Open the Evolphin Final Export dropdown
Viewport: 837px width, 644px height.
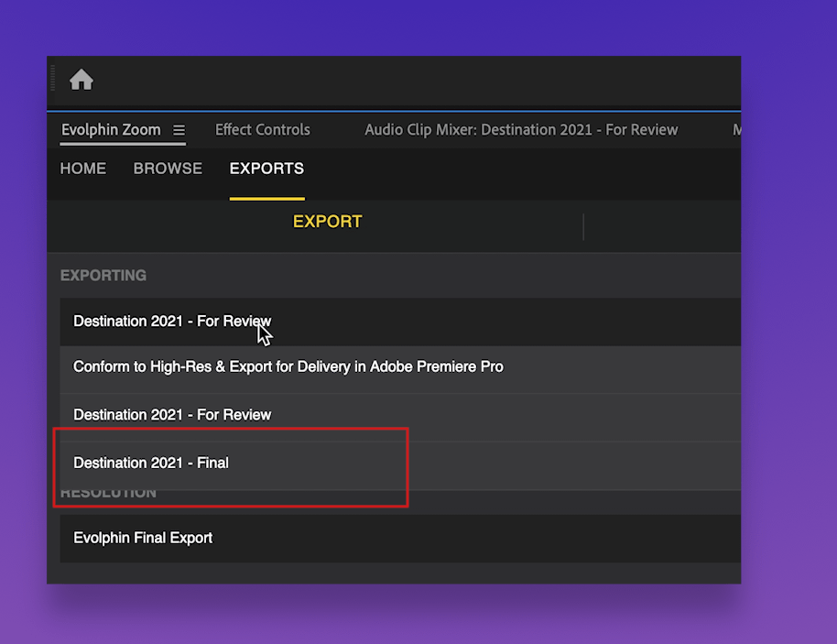400,539
